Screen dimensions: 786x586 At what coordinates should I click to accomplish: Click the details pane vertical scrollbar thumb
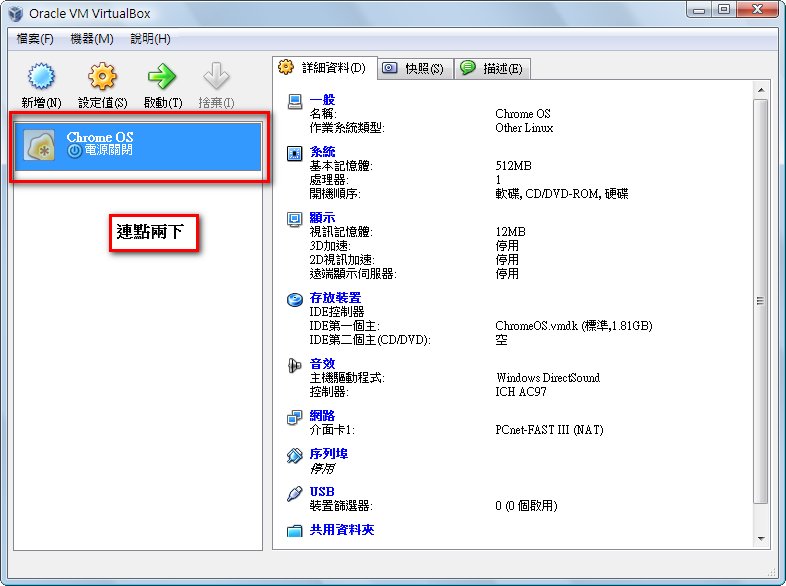point(761,301)
